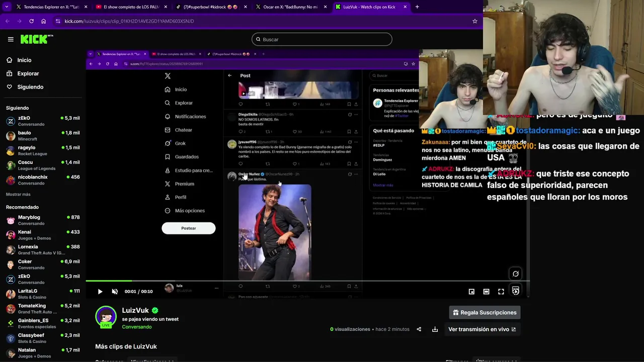Open Maryblog recommended channel
The image size is (644, 362).
[x=43, y=220]
